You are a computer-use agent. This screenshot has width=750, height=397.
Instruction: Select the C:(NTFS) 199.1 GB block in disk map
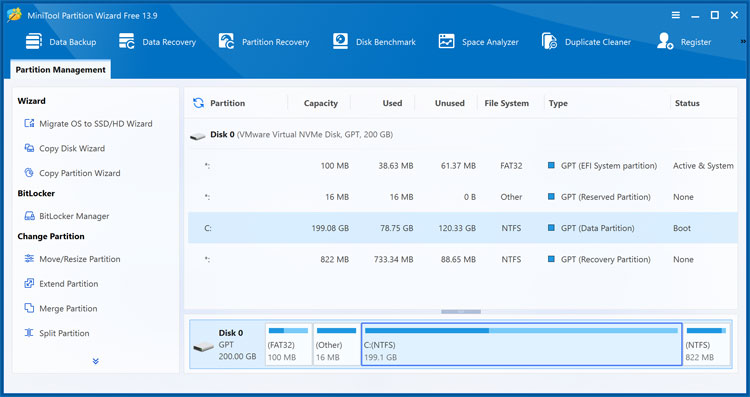[x=521, y=344]
